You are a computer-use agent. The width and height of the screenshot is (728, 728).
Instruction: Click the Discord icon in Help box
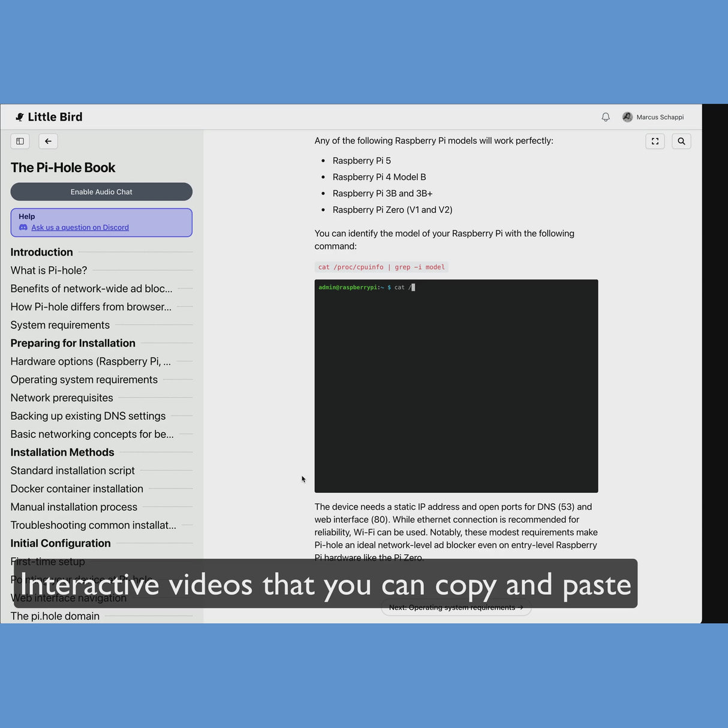pos(23,228)
